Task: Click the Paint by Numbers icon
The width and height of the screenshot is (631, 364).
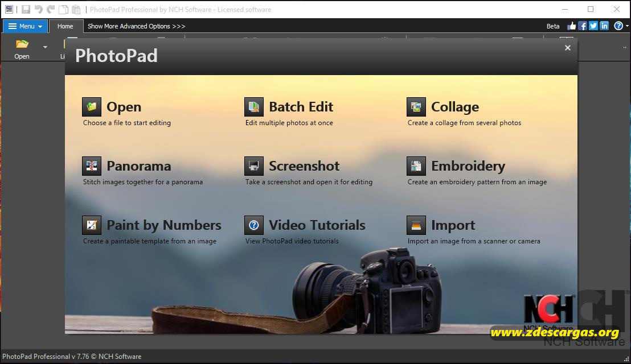Action: click(91, 225)
